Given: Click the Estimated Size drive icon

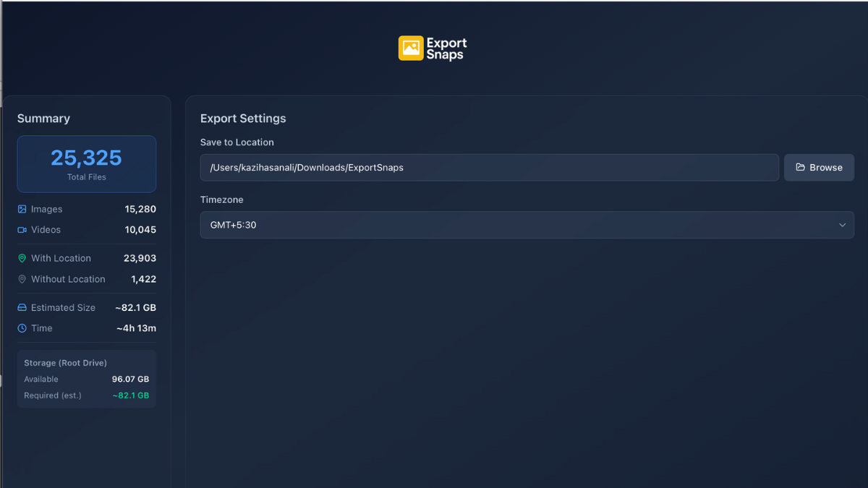Looking at the screenshot, I should point(22,307).
